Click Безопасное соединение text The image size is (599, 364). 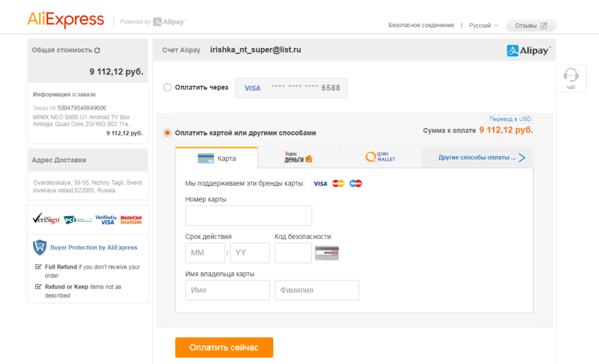421,25
